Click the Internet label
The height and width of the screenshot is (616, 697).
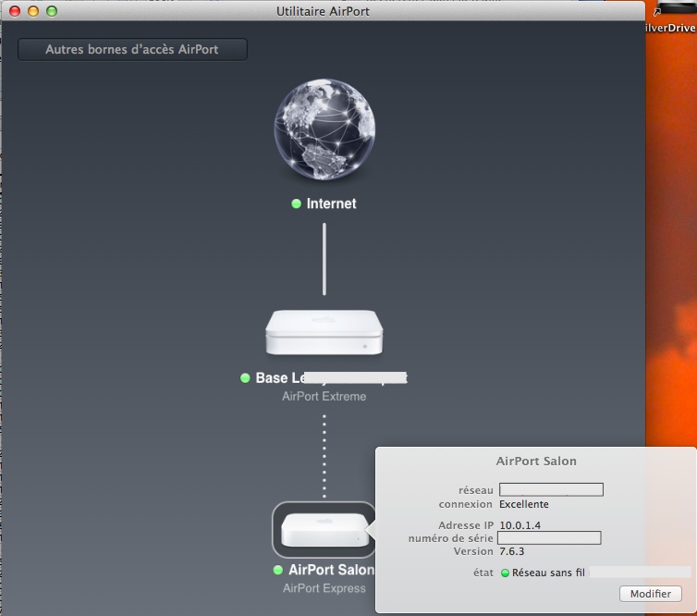click(x=331, y=203)
